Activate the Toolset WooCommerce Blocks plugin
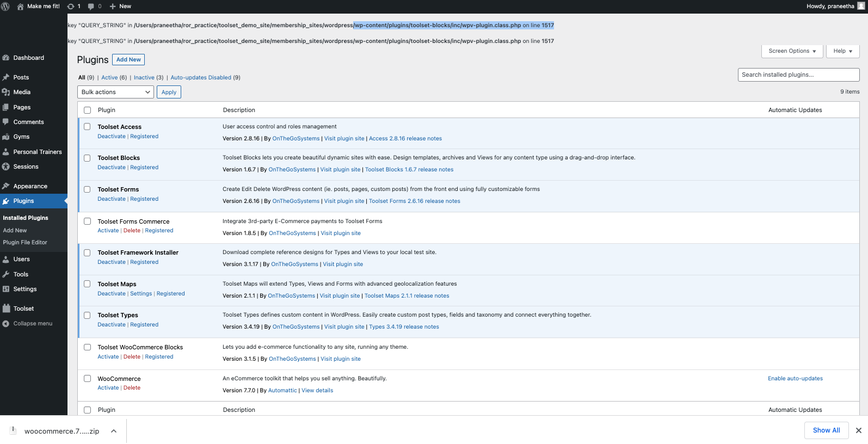 click(x=108, y=357)
